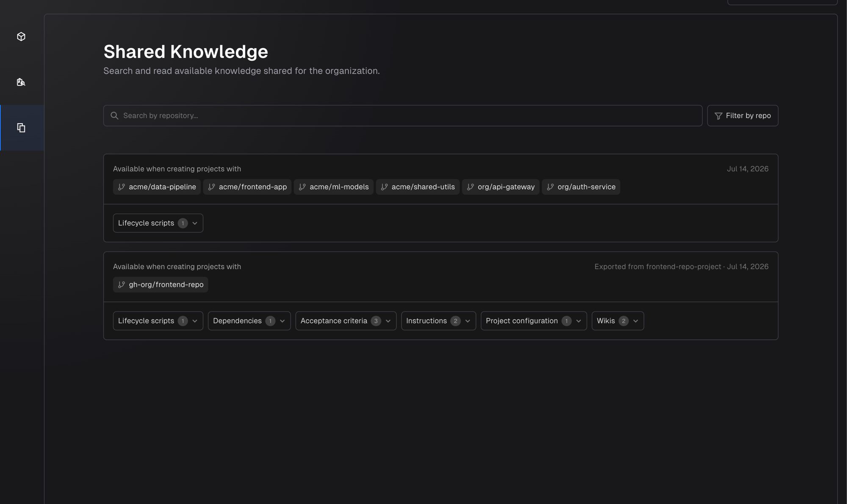
Task: Click branch icon beside gh-org/frontend-repo
Action: click(x=122, y=285)
